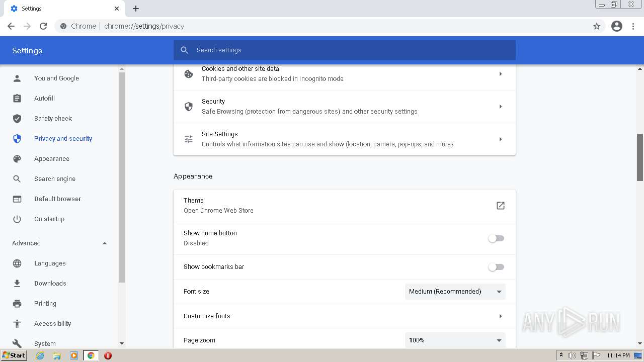Viewport: 644px width, 362px height.
Task: Click the Autofill clipboard icon
Action: coord(17,99)
